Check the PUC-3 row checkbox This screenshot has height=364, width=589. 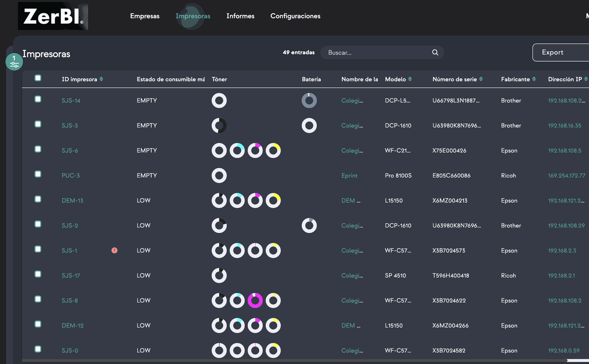38,174
